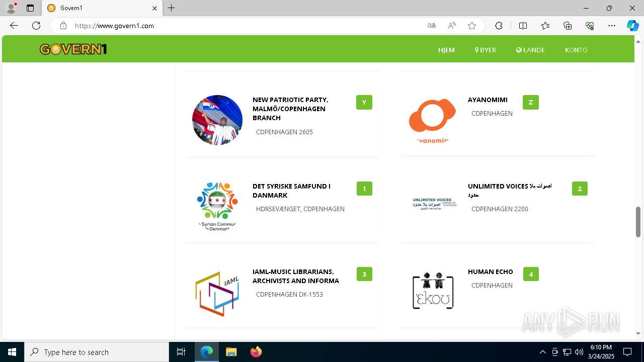The width and height of the screenshot is (644, 362).
Task: Open the favorites list
Action: click(545, 26)
